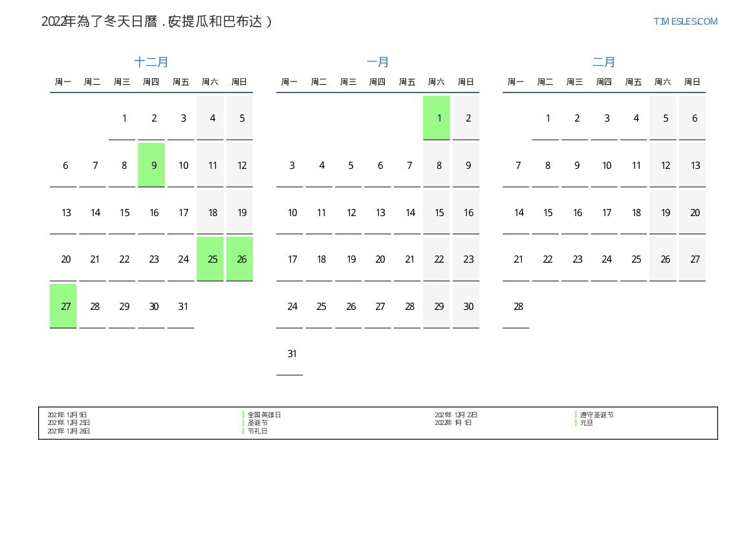Viewport: 756px width, 535px height.
Task: Click 遵守圣诞节 in the holiday legend
Action: 597,415
